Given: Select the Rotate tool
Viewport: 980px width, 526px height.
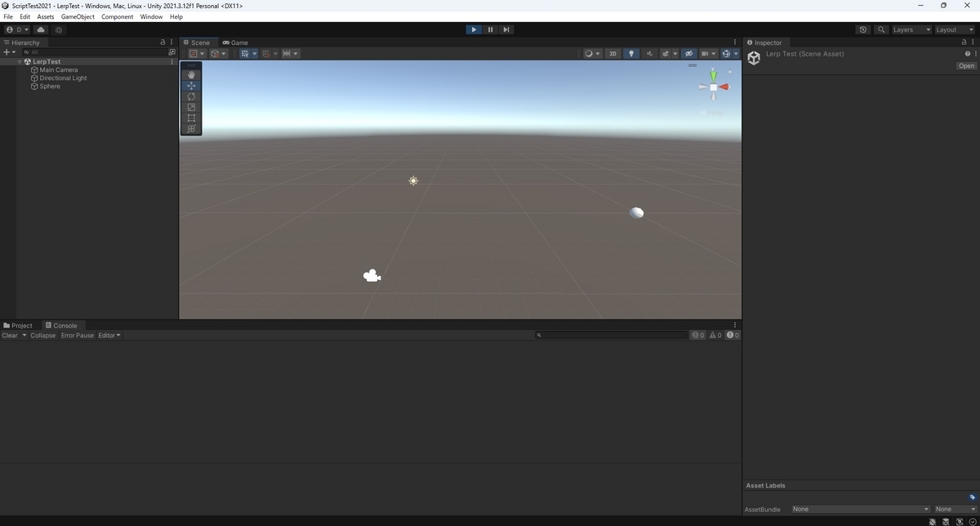Looking at the screenshot, I should tap(191, 96).
